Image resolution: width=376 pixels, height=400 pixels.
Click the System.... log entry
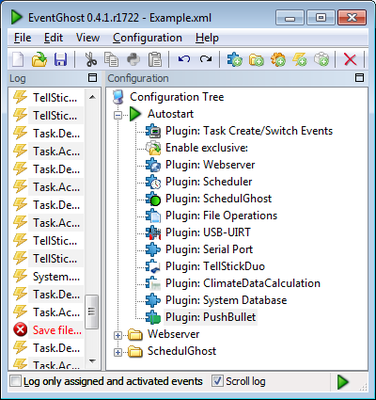click(56, 277)
